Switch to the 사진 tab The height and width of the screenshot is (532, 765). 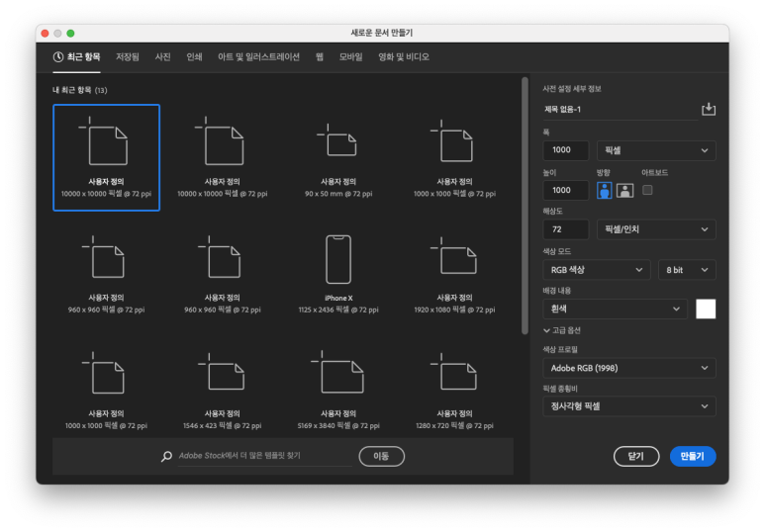coord(162,57)
